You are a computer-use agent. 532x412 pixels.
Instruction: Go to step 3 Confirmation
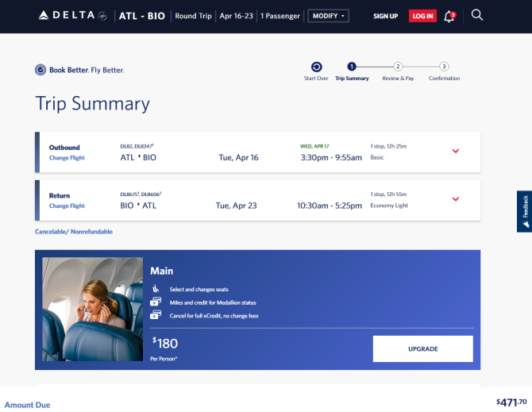444,67
